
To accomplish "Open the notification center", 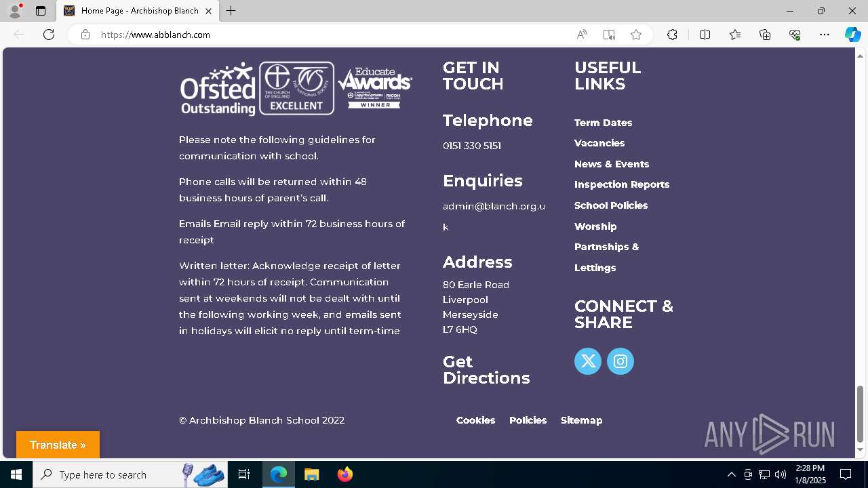I will 846,474.
